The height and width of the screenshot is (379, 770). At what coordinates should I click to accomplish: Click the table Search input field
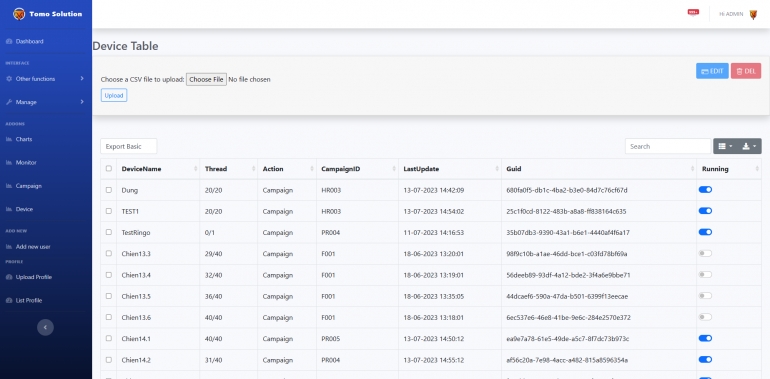point(668,146)
